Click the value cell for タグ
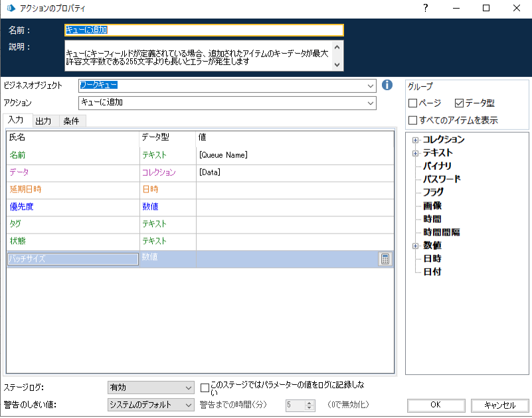The image size is (532, 418). click(x=295, y=224)
